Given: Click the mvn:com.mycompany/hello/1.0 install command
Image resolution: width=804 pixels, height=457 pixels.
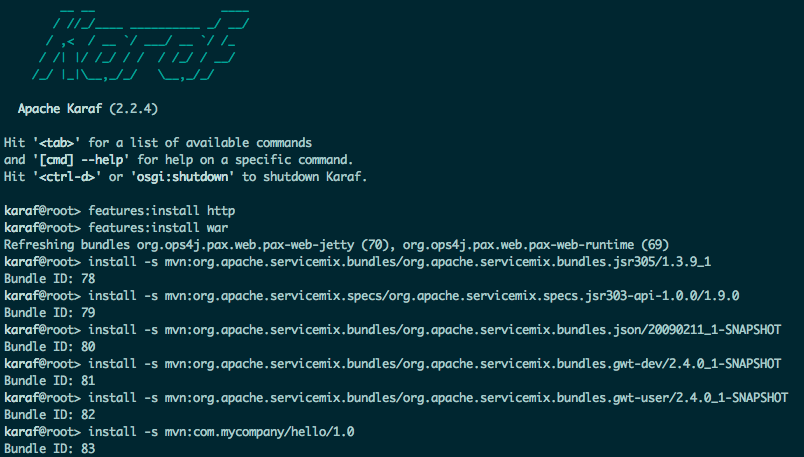Looking at the screenshot, I should [179, 431].
